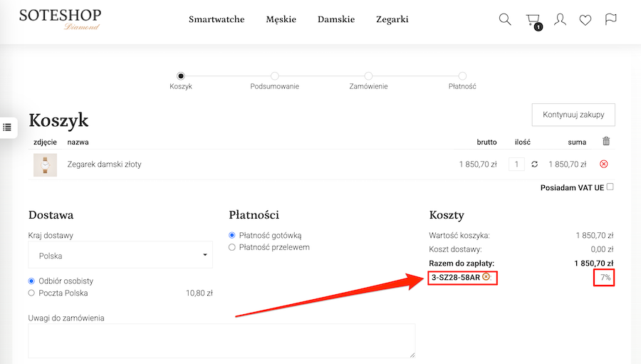Click the 10,80 zł Poczta Polska price

pos(199,293)
